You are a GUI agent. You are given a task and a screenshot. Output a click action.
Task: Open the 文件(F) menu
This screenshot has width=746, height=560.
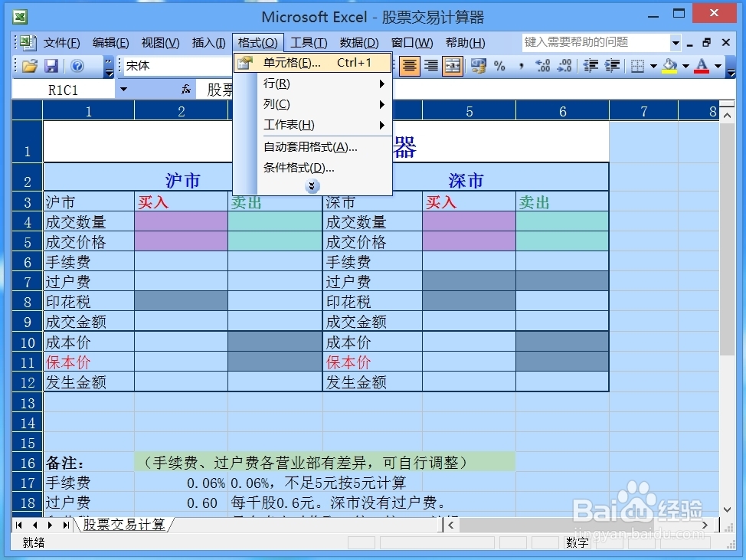click(x=62, y=43)
